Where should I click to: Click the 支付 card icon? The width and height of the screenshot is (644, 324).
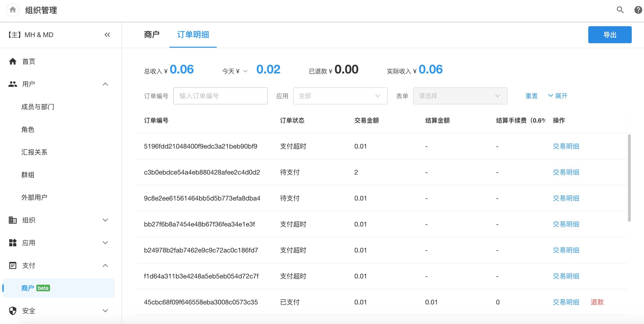13,265
